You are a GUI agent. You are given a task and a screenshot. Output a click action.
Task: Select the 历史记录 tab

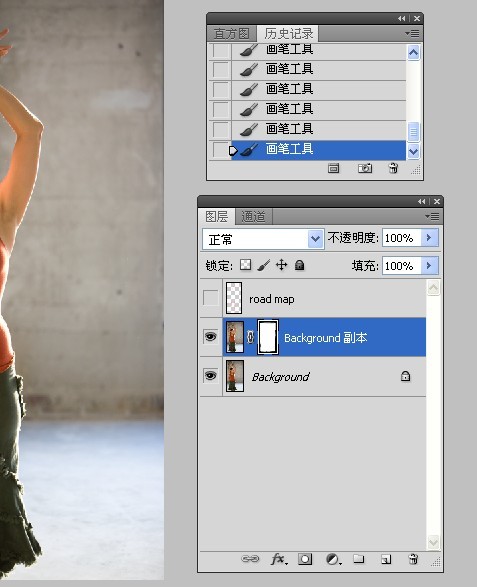pyautogui.click(x=288, y=34)
